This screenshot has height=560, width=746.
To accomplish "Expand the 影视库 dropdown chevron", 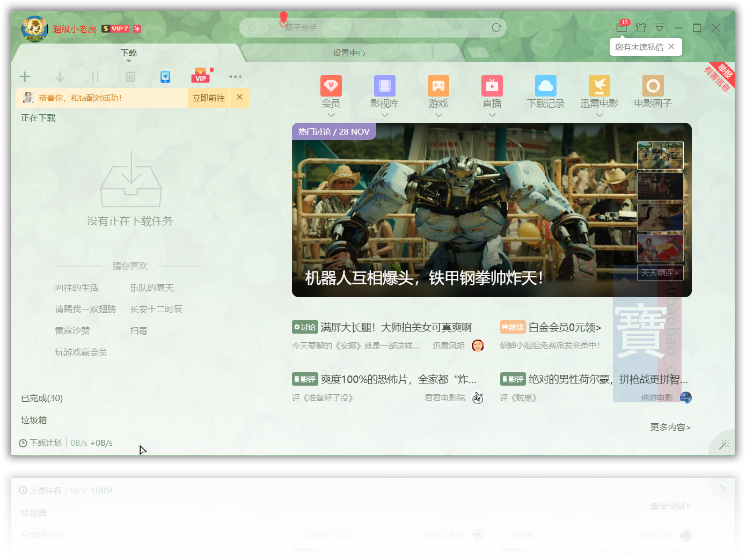I will (384, 115).
